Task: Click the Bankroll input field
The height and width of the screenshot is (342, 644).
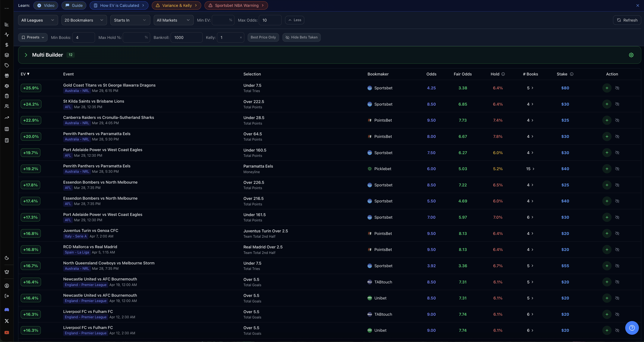Action: (186, 38)
